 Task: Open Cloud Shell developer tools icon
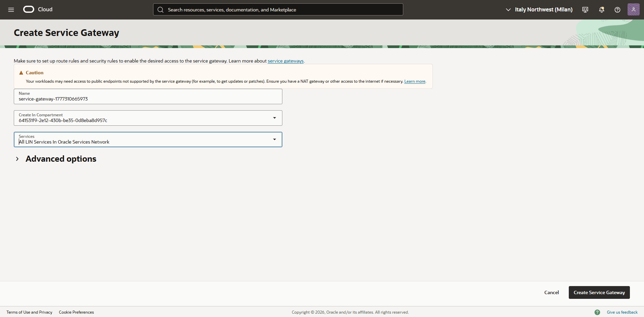(585, 10)
